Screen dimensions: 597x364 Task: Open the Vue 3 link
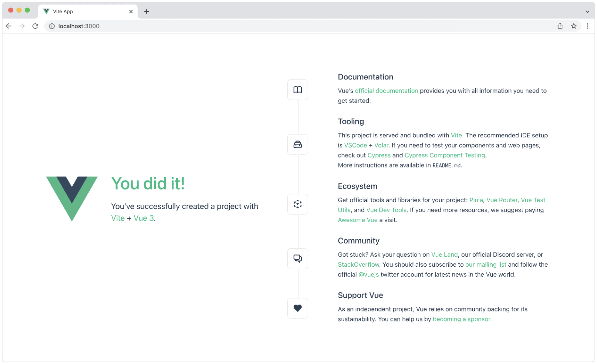click(144, 218)
